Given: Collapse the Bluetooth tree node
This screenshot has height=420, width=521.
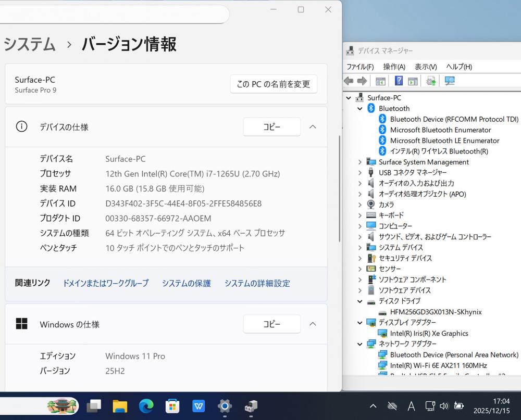Looking at the screenshot, I should coord(359,108).
